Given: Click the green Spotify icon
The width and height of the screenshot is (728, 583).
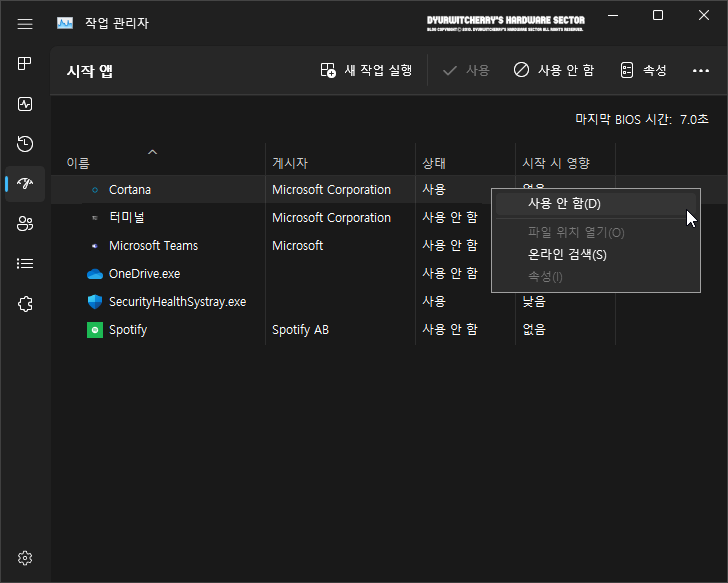Looking at the screenshot, I should click(x=95, y=330).
